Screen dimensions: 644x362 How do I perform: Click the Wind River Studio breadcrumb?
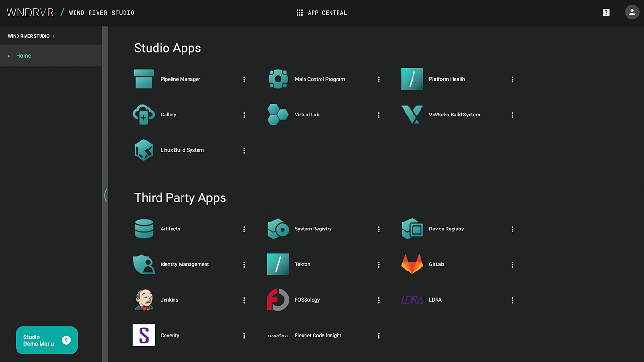29,36
